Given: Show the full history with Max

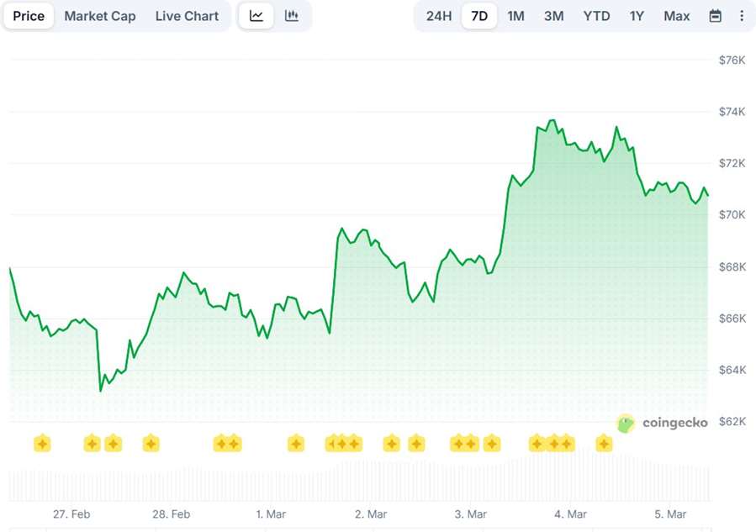Looking at the screenshot, I should (676, 16).
